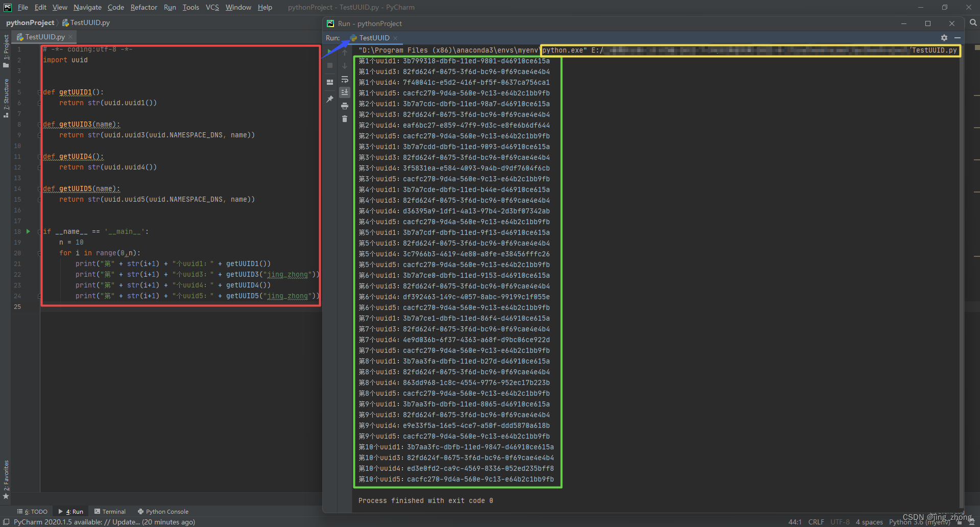This screenshot has height=527, width=980.
Task: Maximize the Run - pythonProject window
Action: 928,23
